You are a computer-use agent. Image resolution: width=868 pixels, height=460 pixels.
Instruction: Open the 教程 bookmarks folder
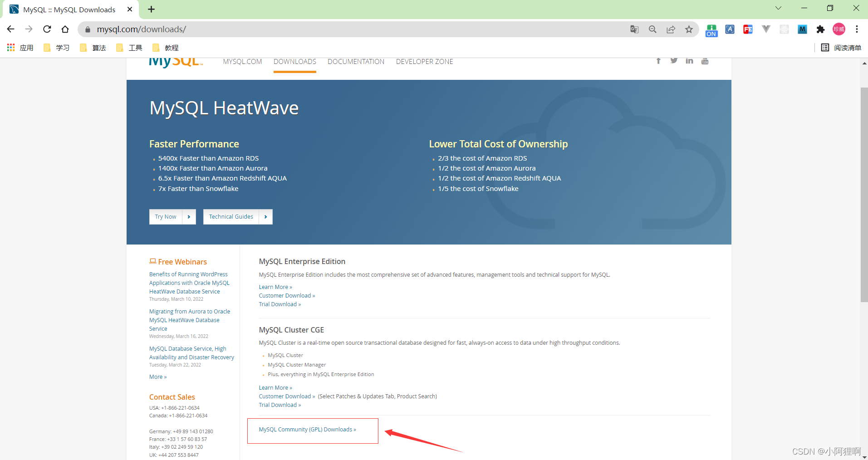click(166, 48)
